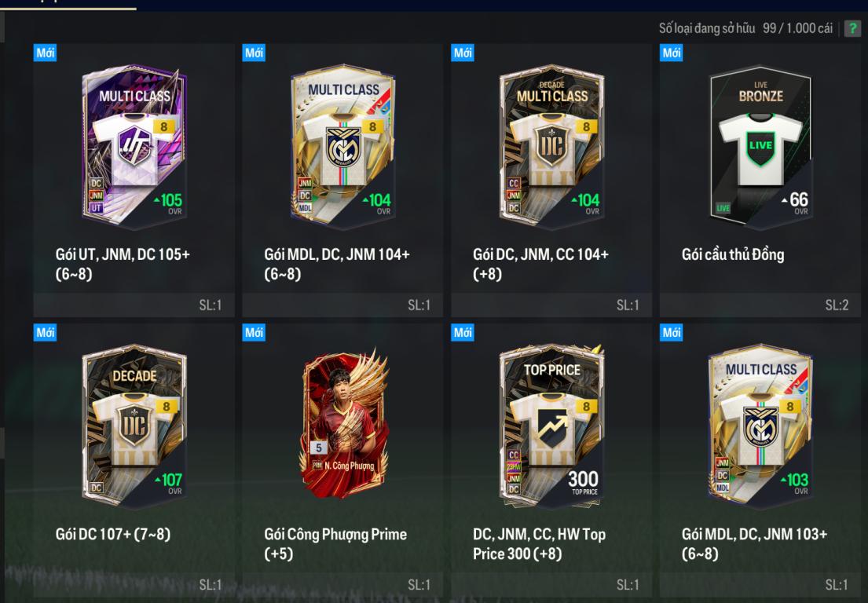Click the SL:2 quantity bar under Bronze pack
868x603 pixels.
coord(760,305)
